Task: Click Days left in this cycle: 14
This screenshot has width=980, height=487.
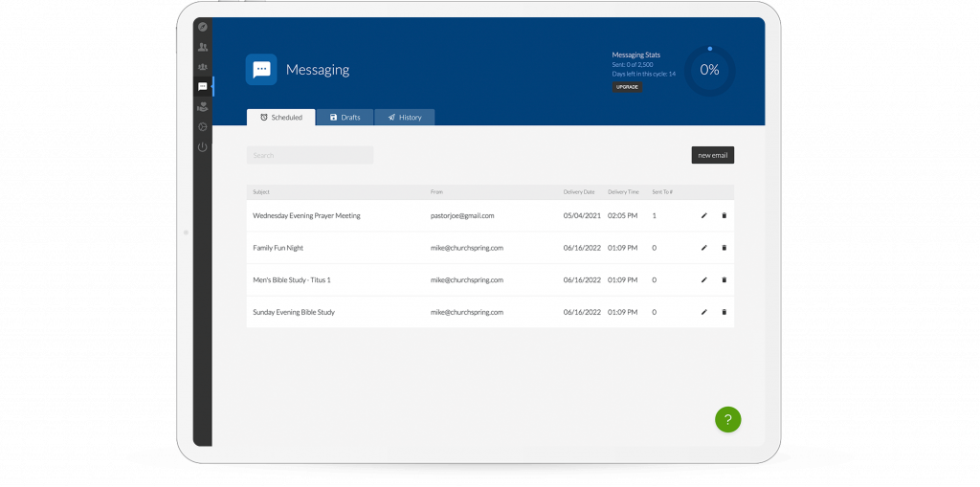Action: tap(644, 74)
